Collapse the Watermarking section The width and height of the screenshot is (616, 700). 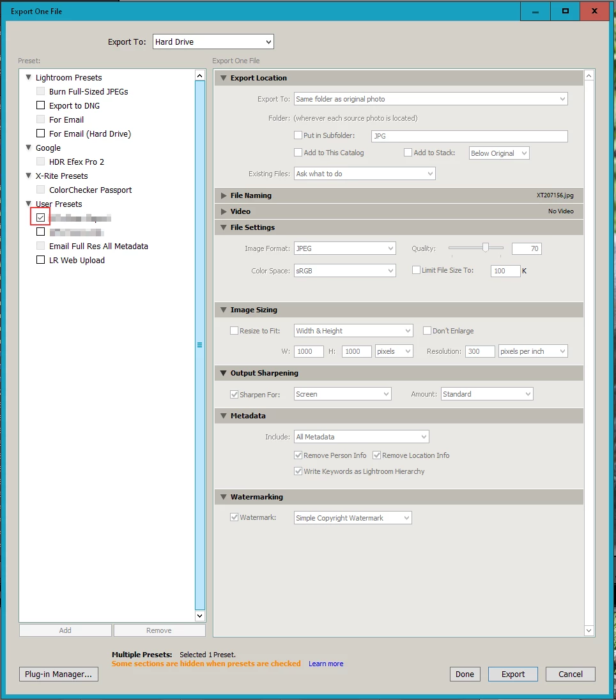click(224, 497)
